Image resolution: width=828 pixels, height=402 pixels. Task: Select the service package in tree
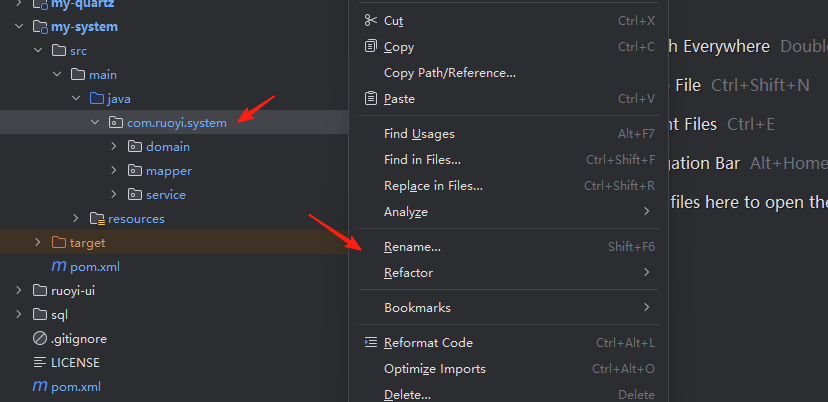tap(165, 194)
